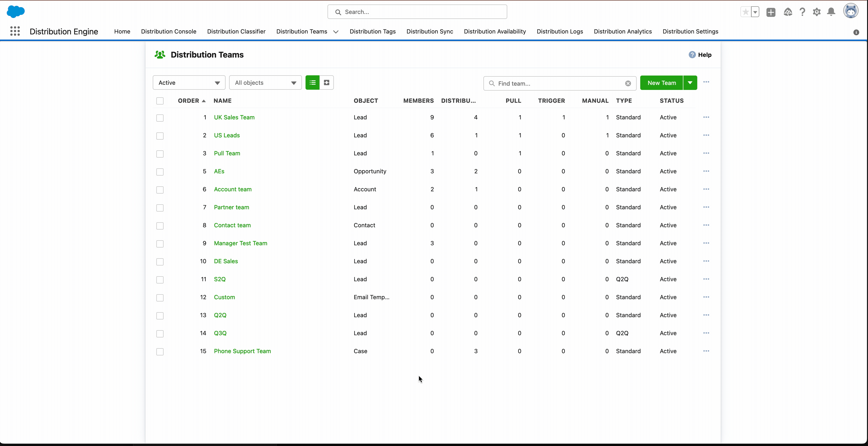868x446 pixels.
Task: Open row actions for DE Sales
Action: (x=706, y=261)
